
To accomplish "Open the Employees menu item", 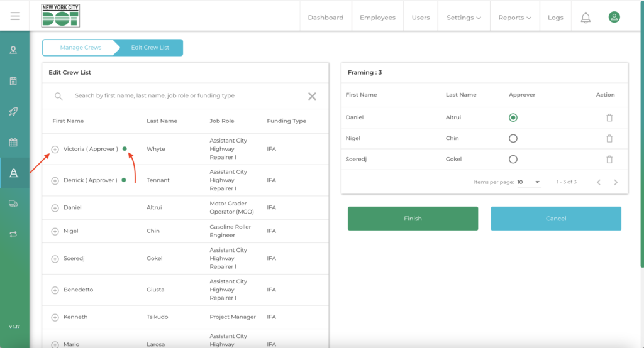I will click(377, 18).
